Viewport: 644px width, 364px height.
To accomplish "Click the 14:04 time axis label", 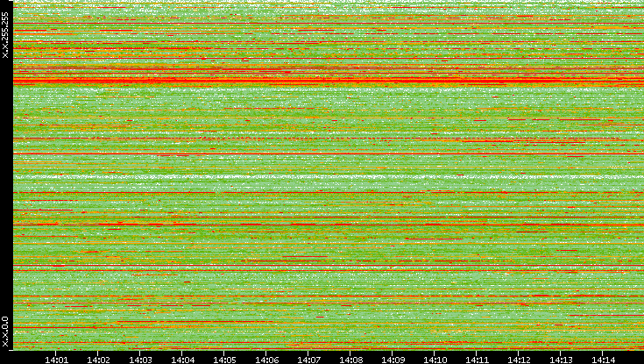I will [x=182, y=360].
